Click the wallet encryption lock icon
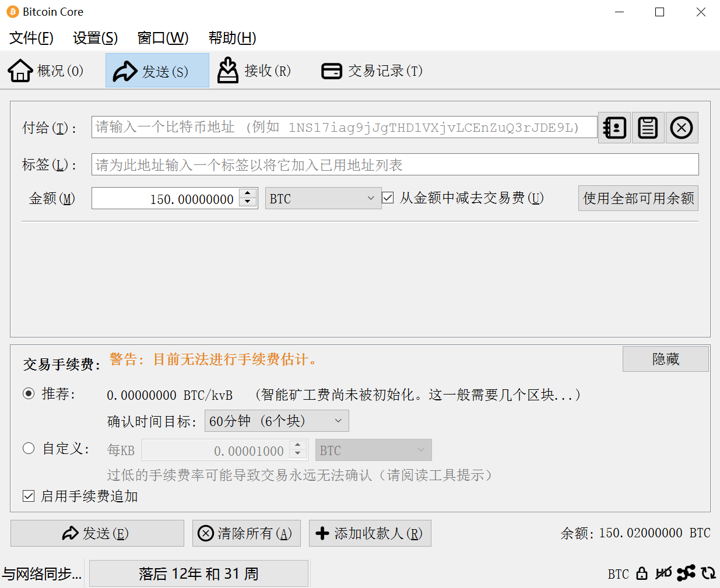The width and height of the screenshot is (720, 588). (642, 573)
